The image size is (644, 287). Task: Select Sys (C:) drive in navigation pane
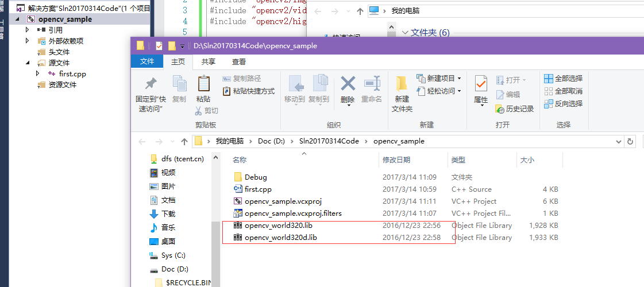click(x=173, y=255)
